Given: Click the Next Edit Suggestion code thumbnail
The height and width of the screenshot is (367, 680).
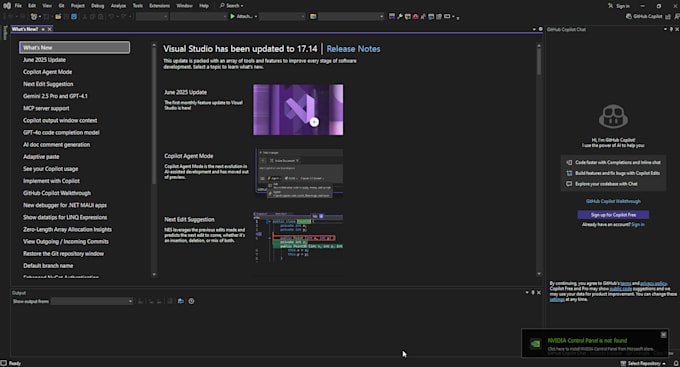Looking at the screenshot, I should [298, 237].
